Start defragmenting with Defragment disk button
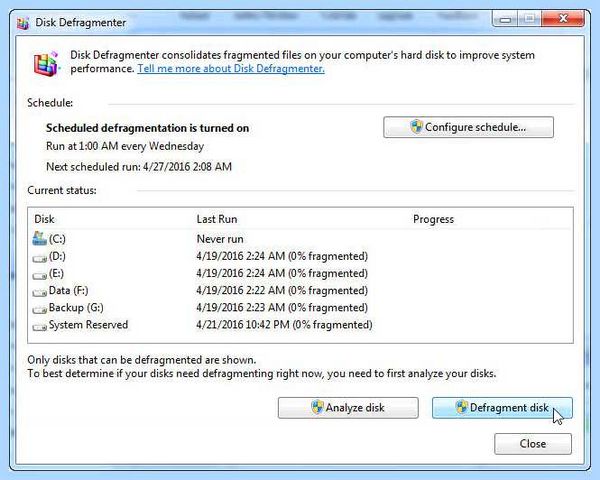Screen dimensions: 600x480 pyautogui.click(x=502, y=408)
